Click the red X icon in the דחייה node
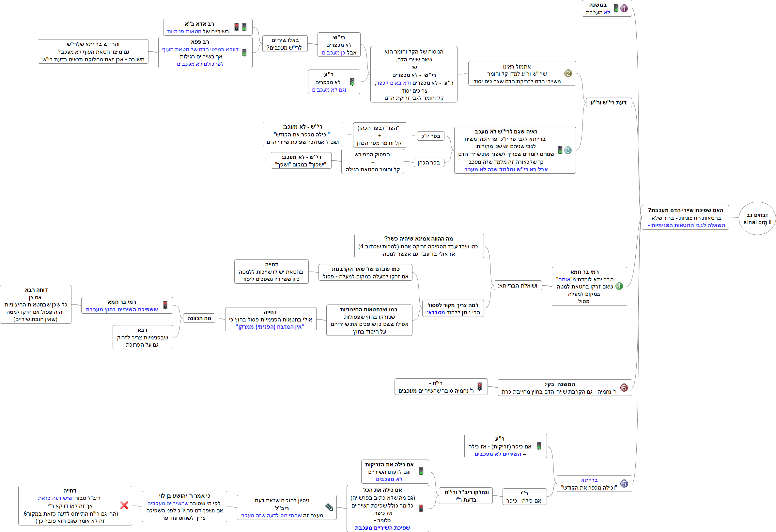Viewport: 776px width, 532px height. point(124,505)
